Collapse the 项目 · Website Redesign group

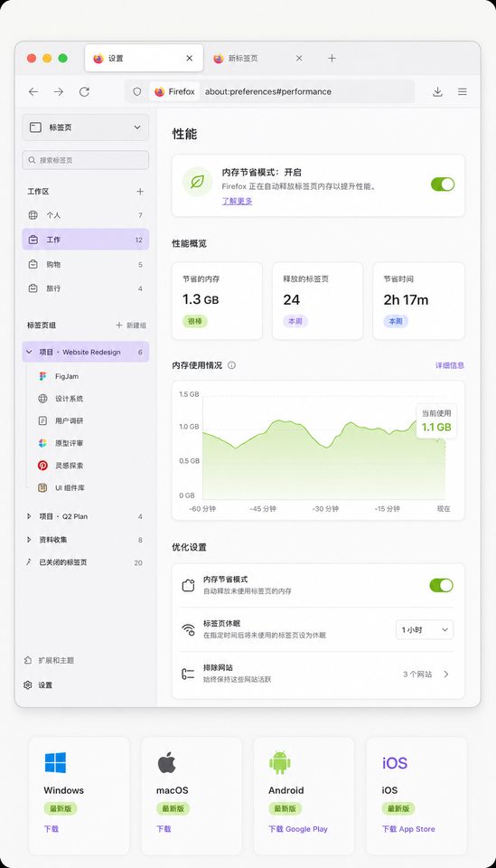[29, 352]
